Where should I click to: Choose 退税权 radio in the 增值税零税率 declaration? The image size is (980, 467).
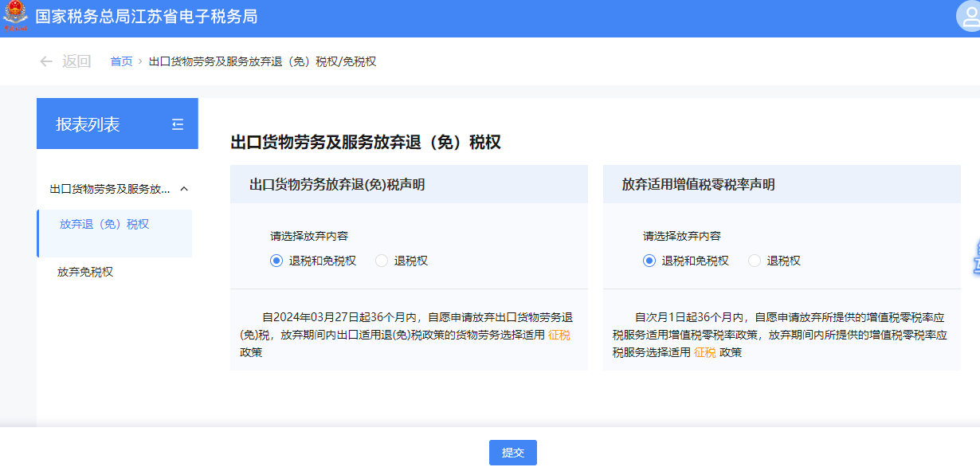click(x=755, y=261)
